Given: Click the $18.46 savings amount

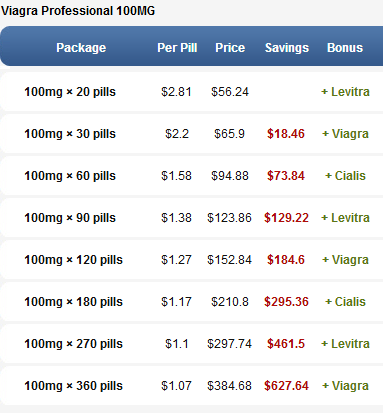Looking at the screenshot, I should click(x=286, y=134).
